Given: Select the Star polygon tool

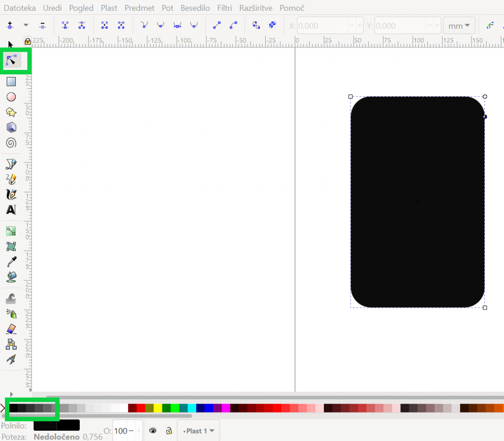Looking at the screenshot, I should pyautogui.click(x=11, y=112).
